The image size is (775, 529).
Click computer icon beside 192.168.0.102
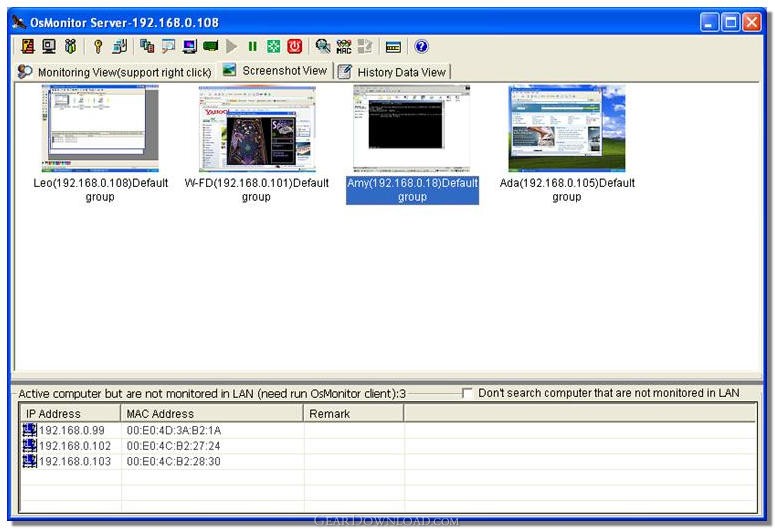point(30,445)
